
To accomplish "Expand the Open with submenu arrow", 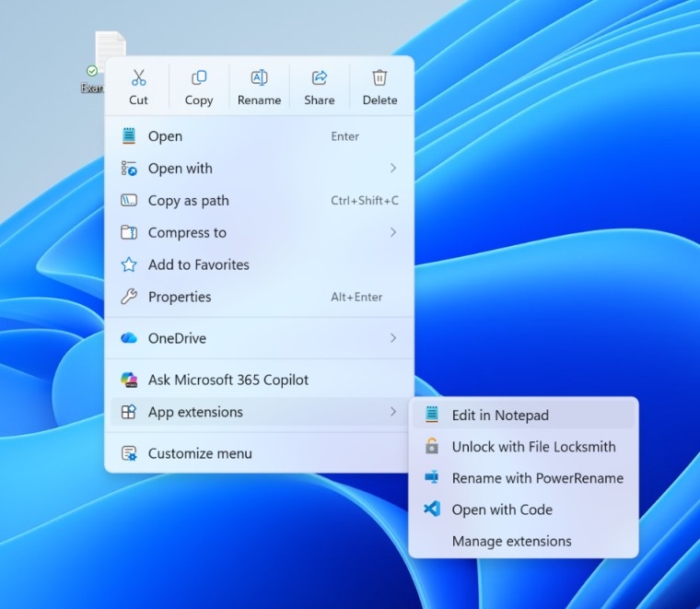I will tap(393, 169).
